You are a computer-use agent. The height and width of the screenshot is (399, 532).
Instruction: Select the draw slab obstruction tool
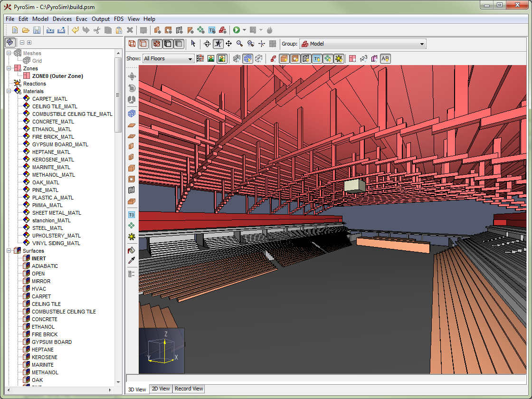pyautogui.click(x=132, y=125)
